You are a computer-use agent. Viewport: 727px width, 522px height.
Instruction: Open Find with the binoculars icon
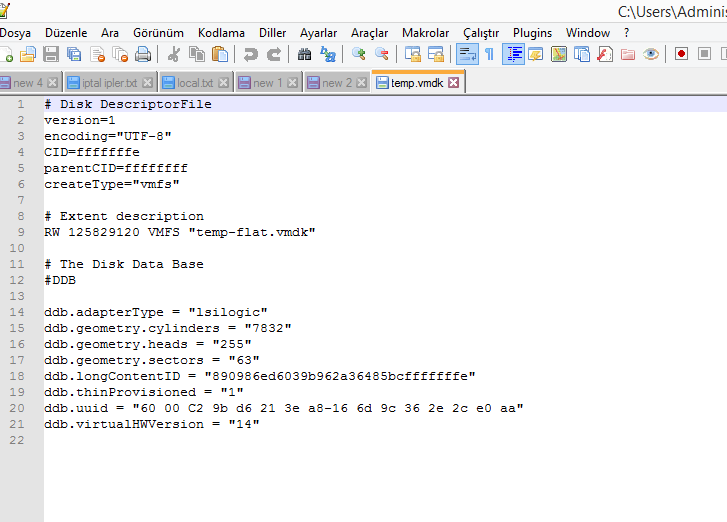click(x=305, y=54)
